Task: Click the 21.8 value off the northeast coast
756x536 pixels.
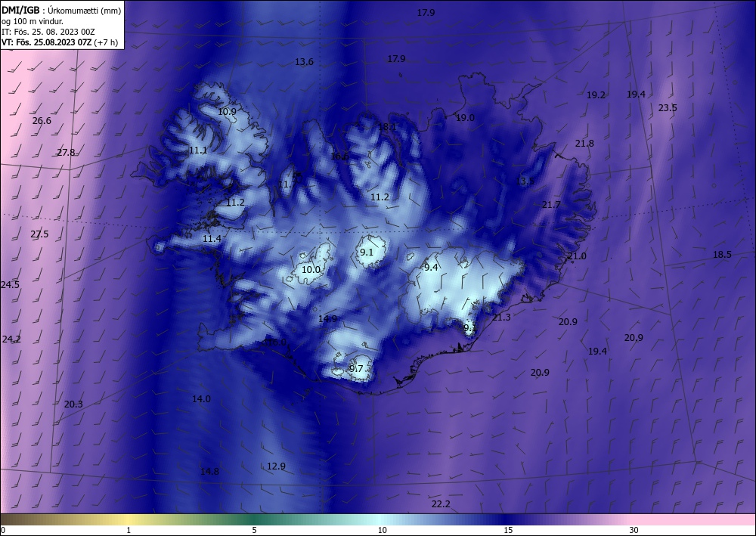Action: point(585,143)
